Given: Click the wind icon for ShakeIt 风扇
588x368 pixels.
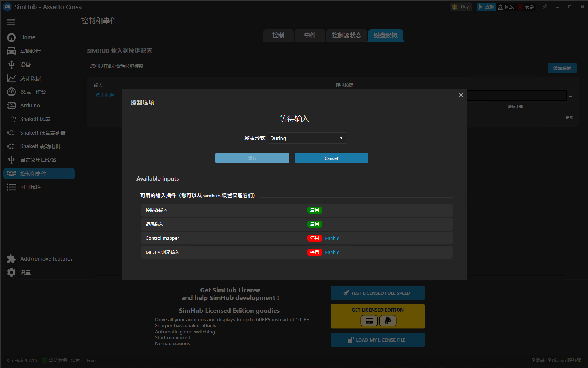Looking at the screenshot, I should (11, 119).
